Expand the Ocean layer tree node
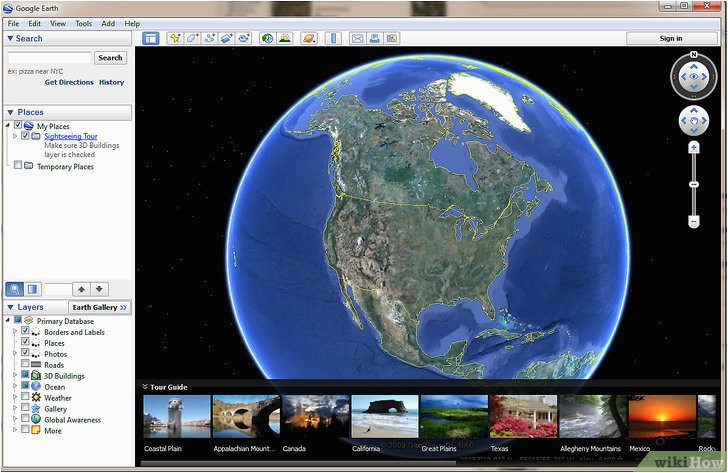This screenshot has width=728, height=473. click(x=15, y=386)
